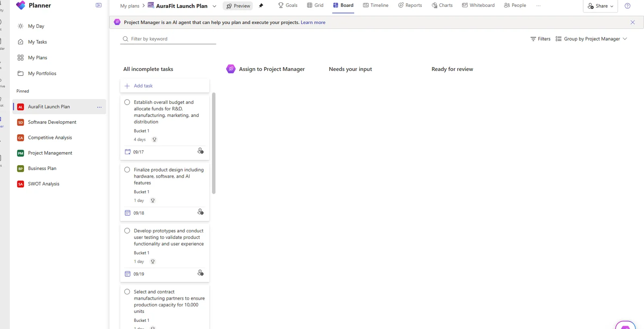Open more options for AuraFit Launch Plan

tap(99, 107)
